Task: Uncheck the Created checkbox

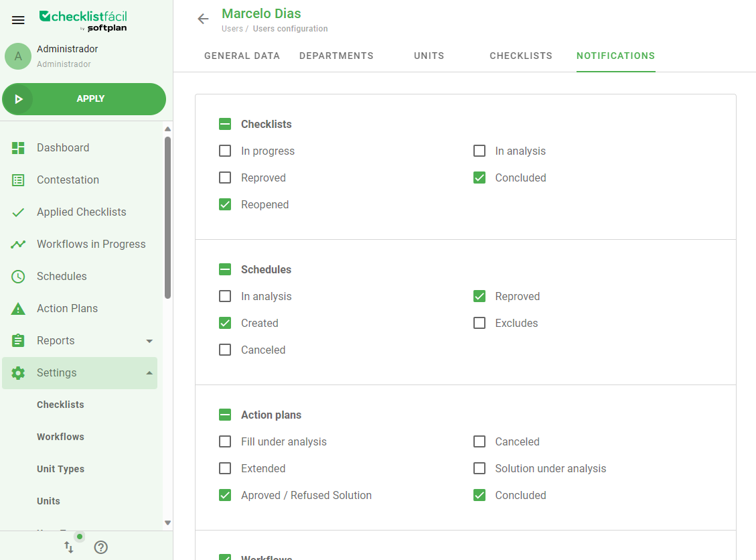Action: 225,323
